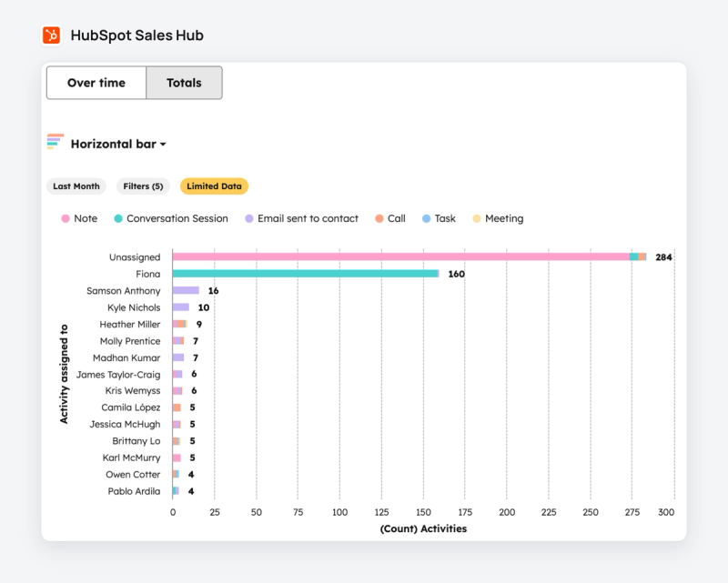Click the Brittany Lo axis label

click(x=136, y=440)
